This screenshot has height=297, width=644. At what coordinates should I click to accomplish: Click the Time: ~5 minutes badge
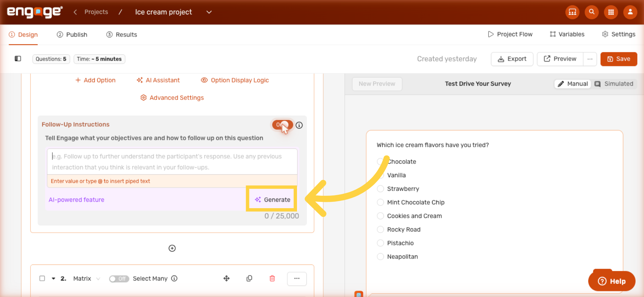(x=99, y=59)
